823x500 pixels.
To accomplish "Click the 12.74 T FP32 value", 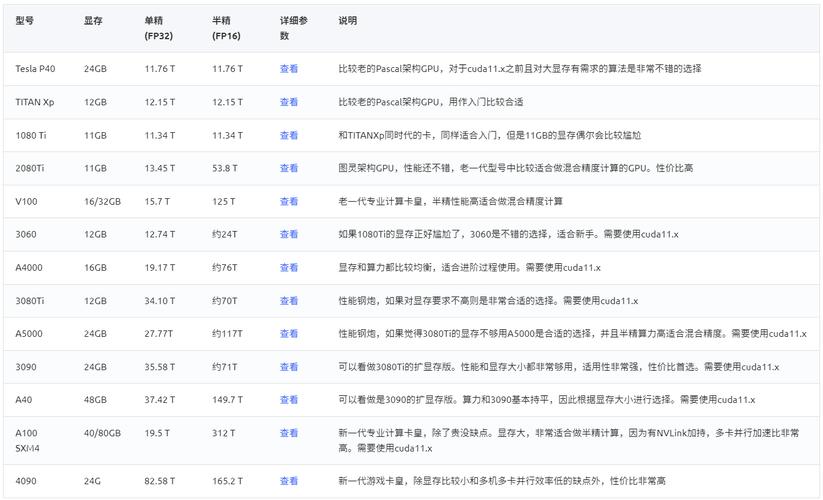I will (x=160, y=235).
